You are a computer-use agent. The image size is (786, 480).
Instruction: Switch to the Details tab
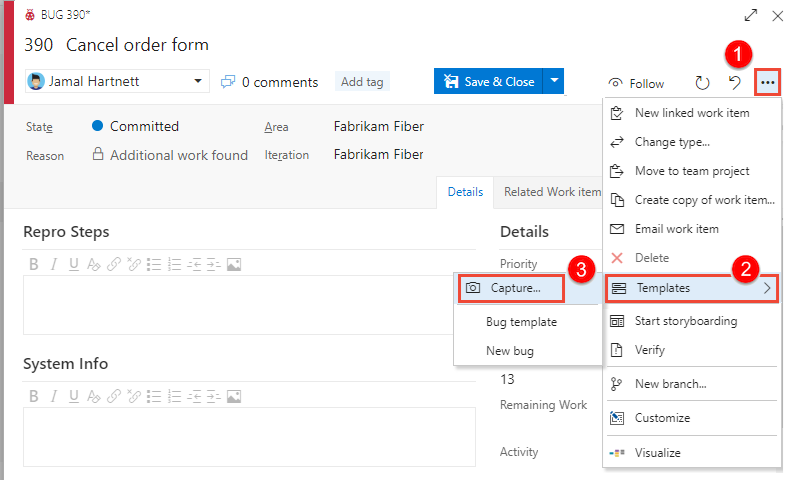tap(465, 192)
